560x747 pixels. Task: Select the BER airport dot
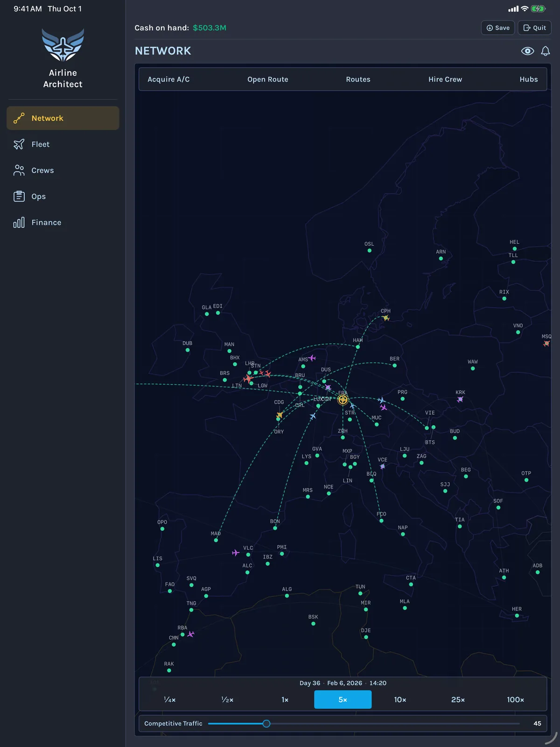pos(395,366)
